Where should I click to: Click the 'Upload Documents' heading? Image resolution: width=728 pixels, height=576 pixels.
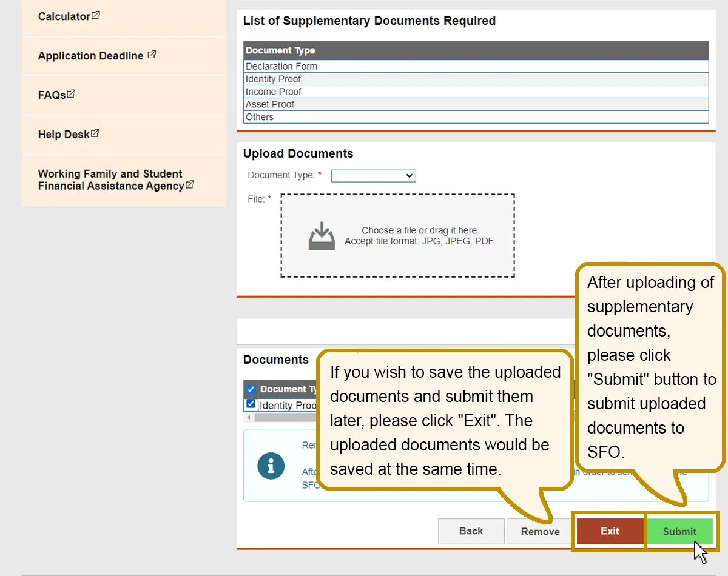point(298,154)
